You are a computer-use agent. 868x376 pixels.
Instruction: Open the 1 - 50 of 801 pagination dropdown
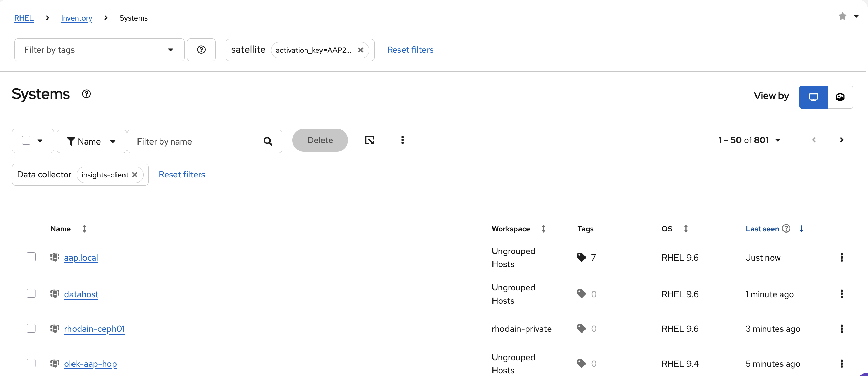[750, 140]
